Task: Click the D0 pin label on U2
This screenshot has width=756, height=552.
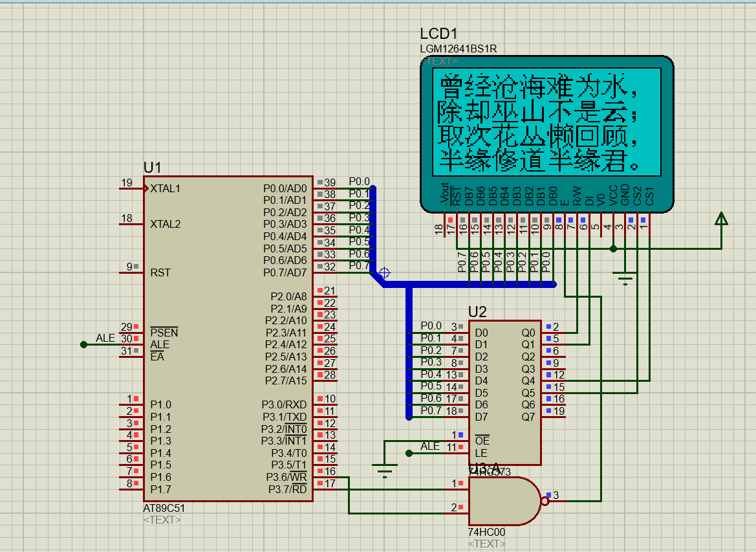Action: click(x=481, y=333)
